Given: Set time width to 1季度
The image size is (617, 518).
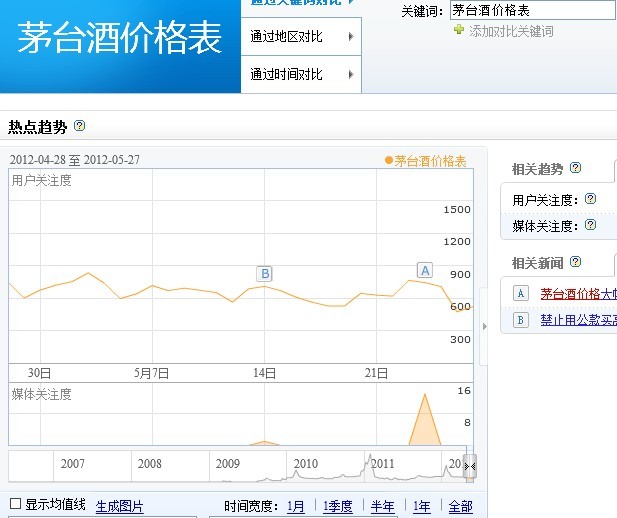Looking at the screenshot, I should pyautogui.click(x=338, y=506).
